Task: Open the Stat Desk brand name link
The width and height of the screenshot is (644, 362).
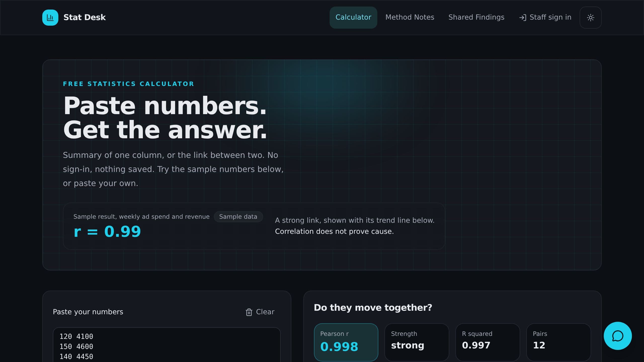Action: (x=85, y=17)
